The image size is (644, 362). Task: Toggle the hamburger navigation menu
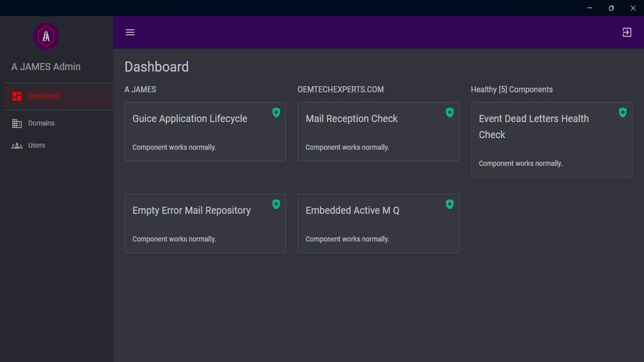130,32
